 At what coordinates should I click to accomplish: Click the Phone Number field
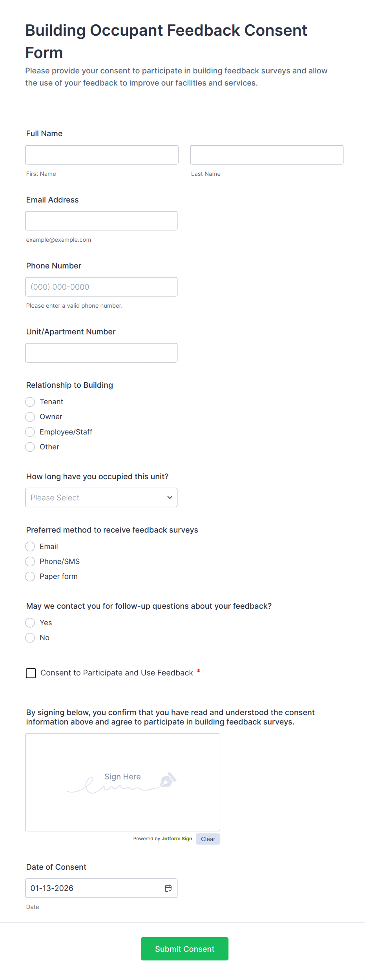pos(101,287)
